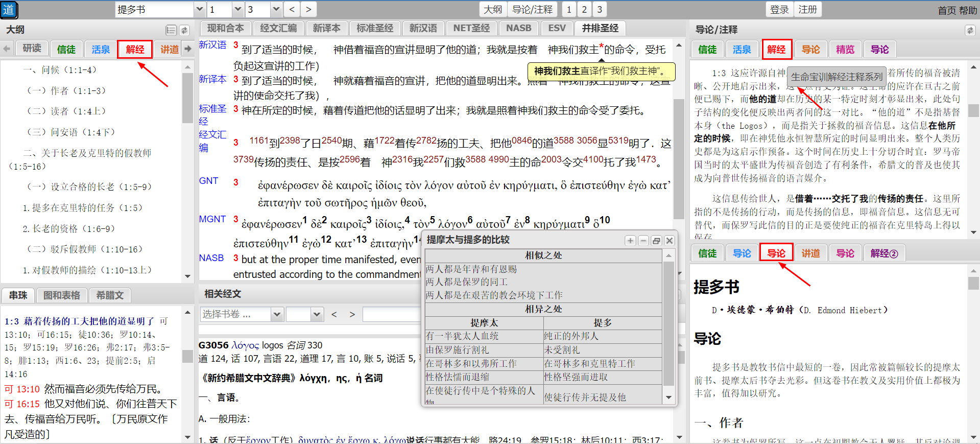Shrink text with minus icon in comparison popup

point(643,241)
